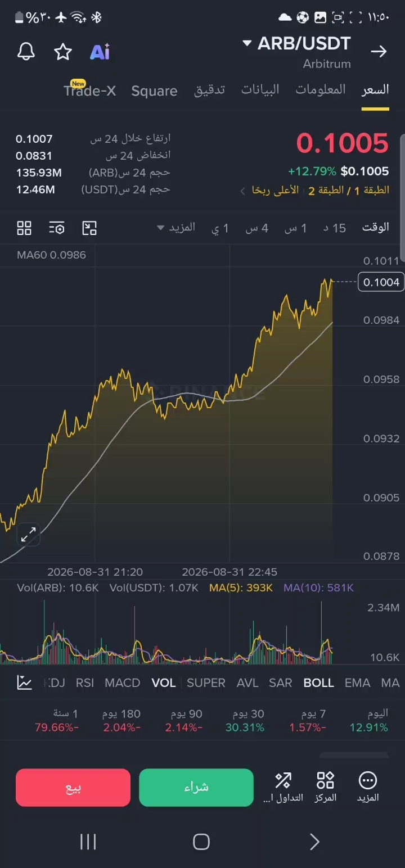Screen dimensions: 405x868
Task: Toggle the MACD indicator
Action: click(x=122, y=682)
